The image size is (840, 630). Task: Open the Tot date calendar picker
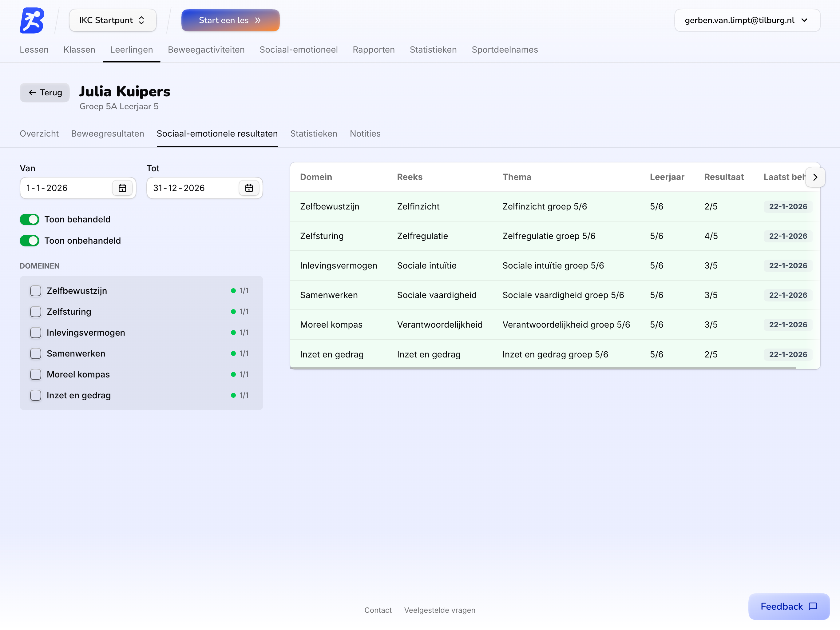[x=249, y=188]
